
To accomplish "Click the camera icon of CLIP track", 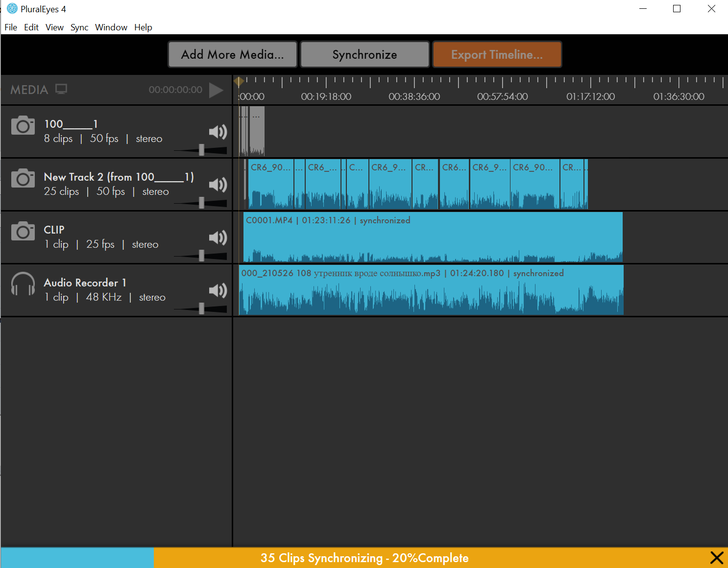I will click(23, 231).
